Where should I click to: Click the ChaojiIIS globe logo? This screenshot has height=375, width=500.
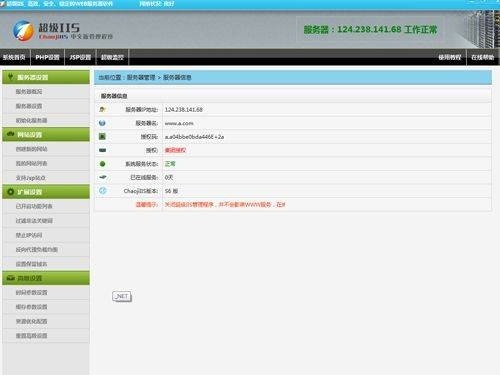pos(23,30)
